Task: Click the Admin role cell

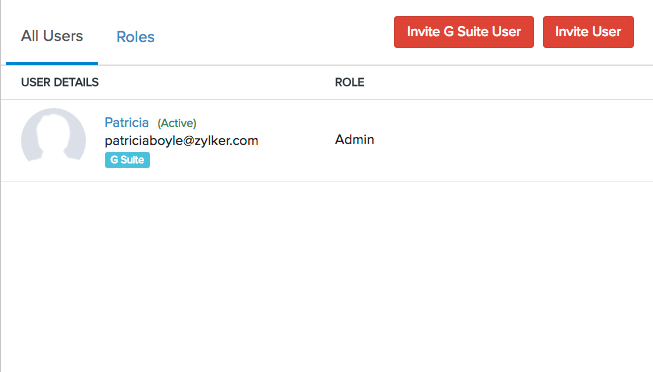Action: click(x=354, y=140)
